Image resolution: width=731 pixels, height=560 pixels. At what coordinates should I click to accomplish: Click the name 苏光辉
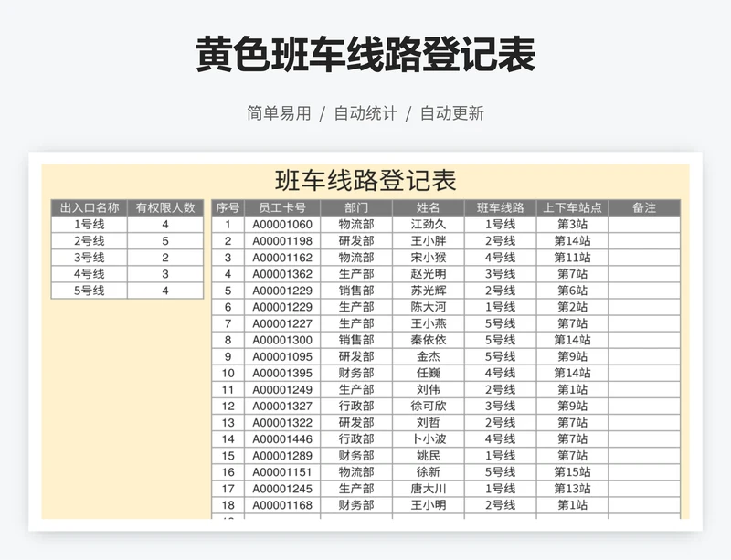[429, 291]
